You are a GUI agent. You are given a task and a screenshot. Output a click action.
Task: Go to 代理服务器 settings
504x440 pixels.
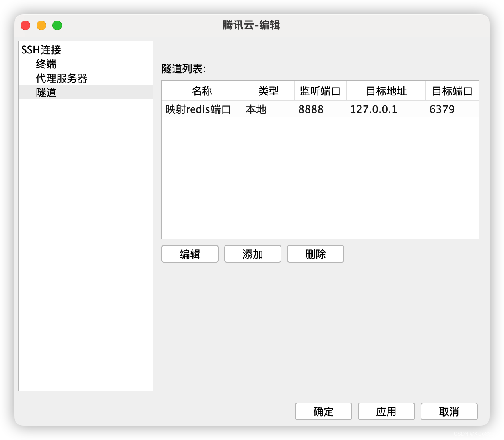pos(61,78)
